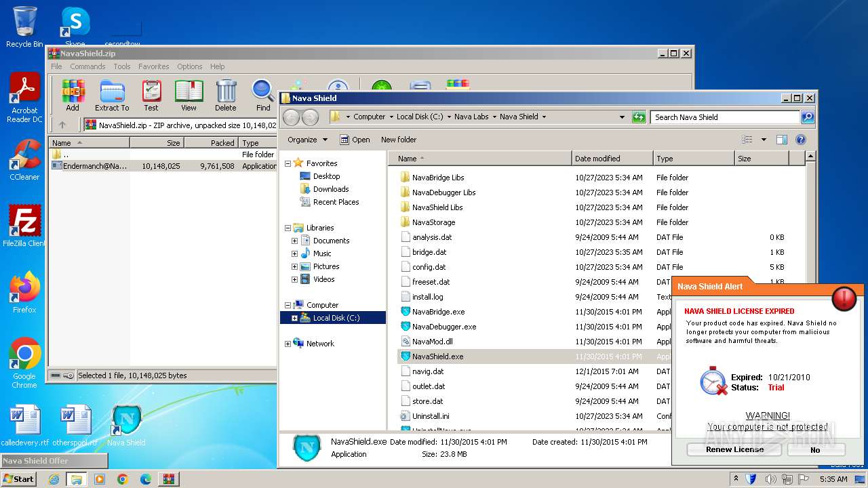This screenshot has width=868, height=488.
Task: Open the Skype desktop shortcut
Action: pos(75,27)
